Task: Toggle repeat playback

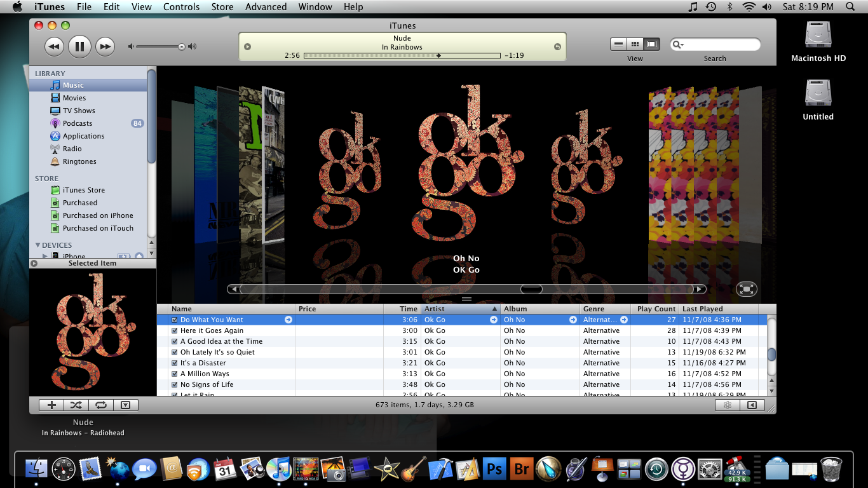Action: click(x=100, y=405)
